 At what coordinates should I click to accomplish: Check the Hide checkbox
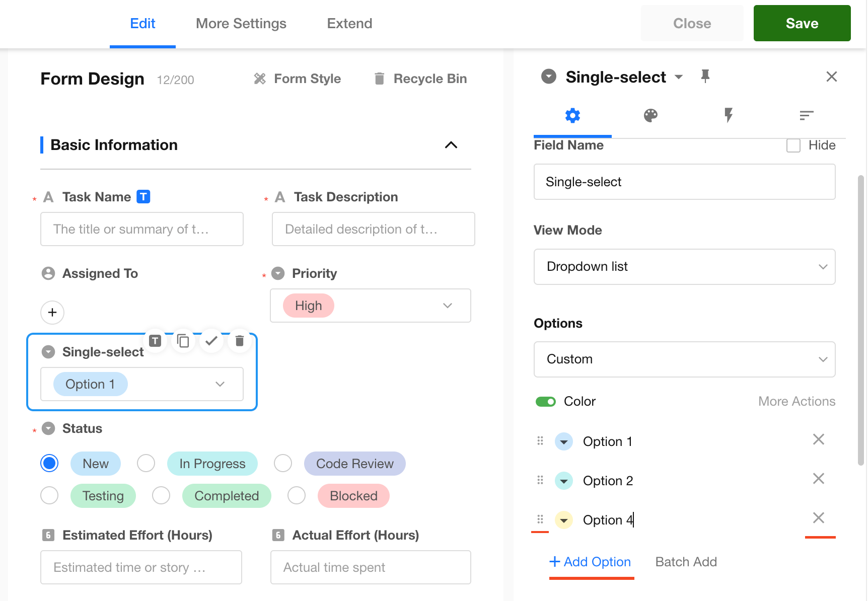click(793, 145)
